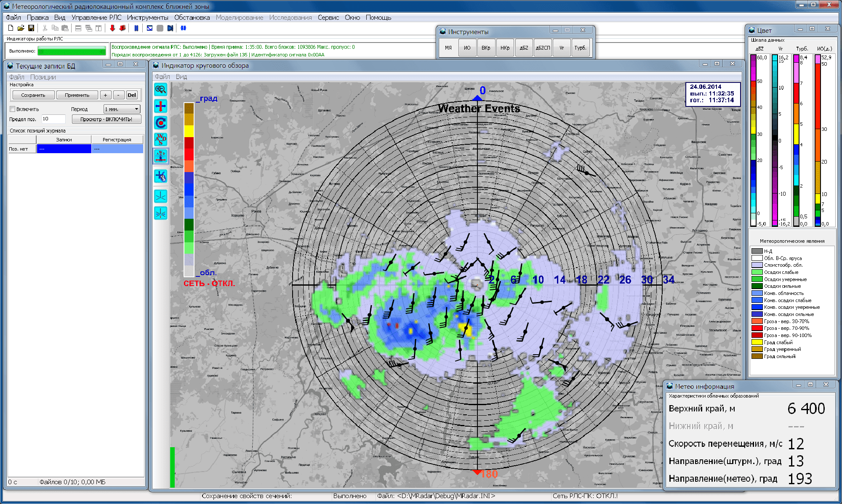Open the Управление РЛС menu

tap(96, 17)
